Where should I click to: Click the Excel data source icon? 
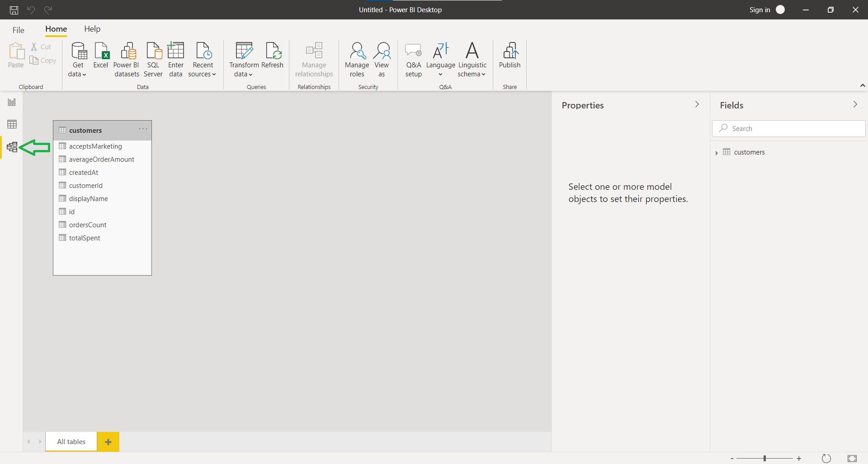(x=101, y=55)
